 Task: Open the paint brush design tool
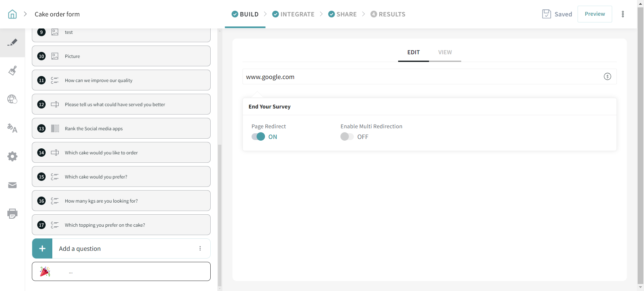coord(12,71)
